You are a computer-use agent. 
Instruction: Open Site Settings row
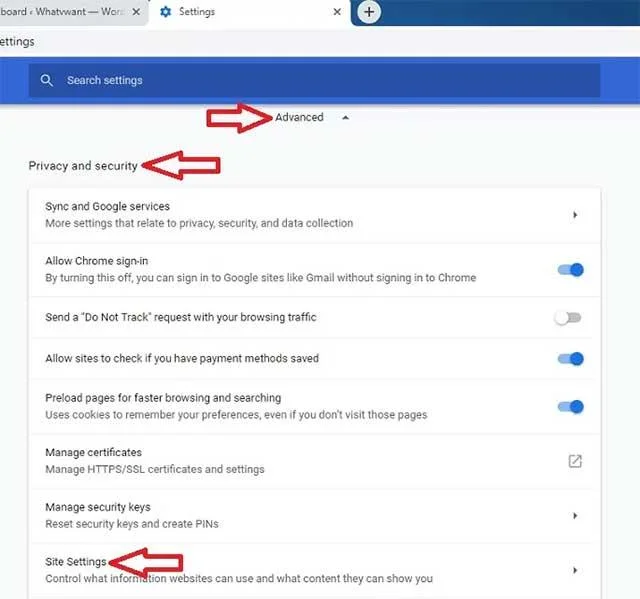315,570
